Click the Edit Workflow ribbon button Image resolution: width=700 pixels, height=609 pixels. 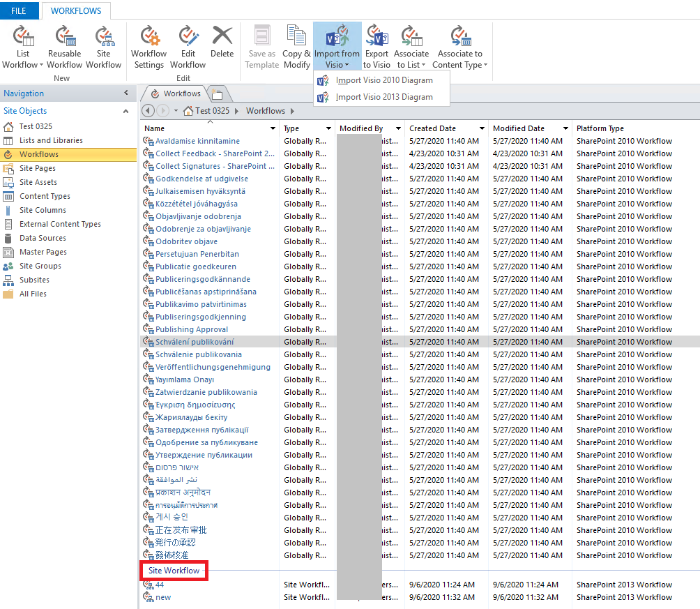click(188, 47)
